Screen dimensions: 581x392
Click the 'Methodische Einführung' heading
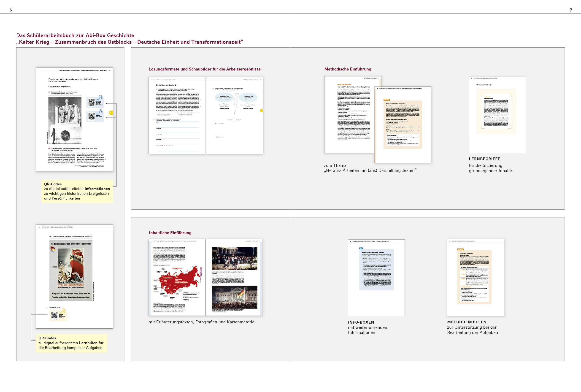click(348, 69)
